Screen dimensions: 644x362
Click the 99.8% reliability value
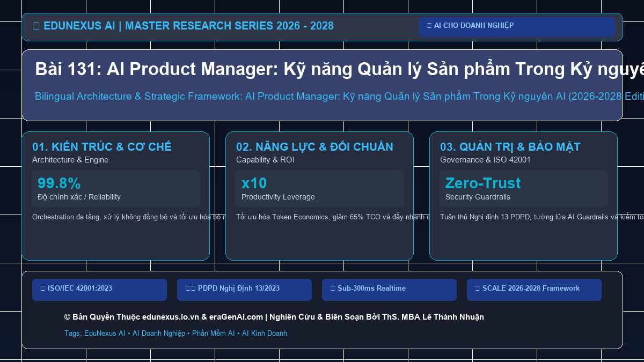[59, 183]
